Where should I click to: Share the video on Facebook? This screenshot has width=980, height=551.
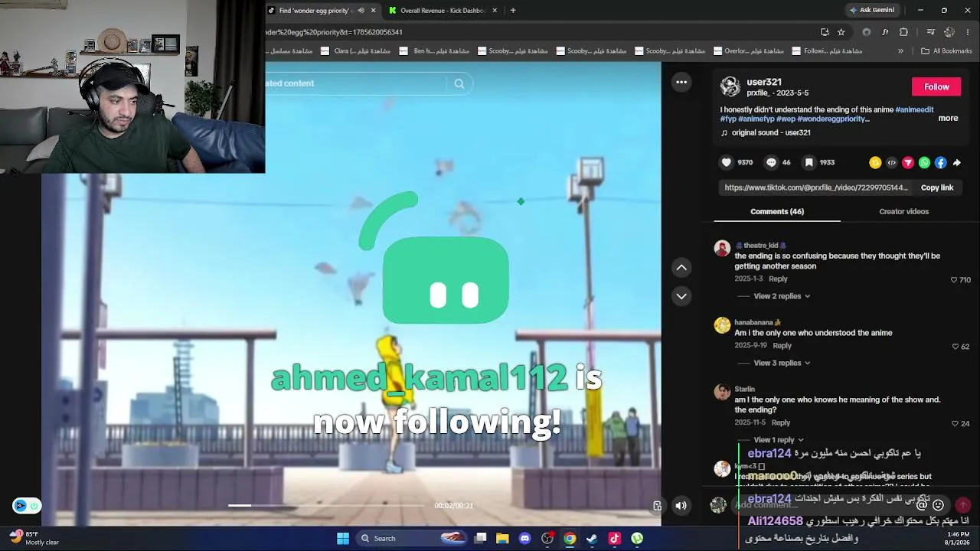(x=940, y=162)
